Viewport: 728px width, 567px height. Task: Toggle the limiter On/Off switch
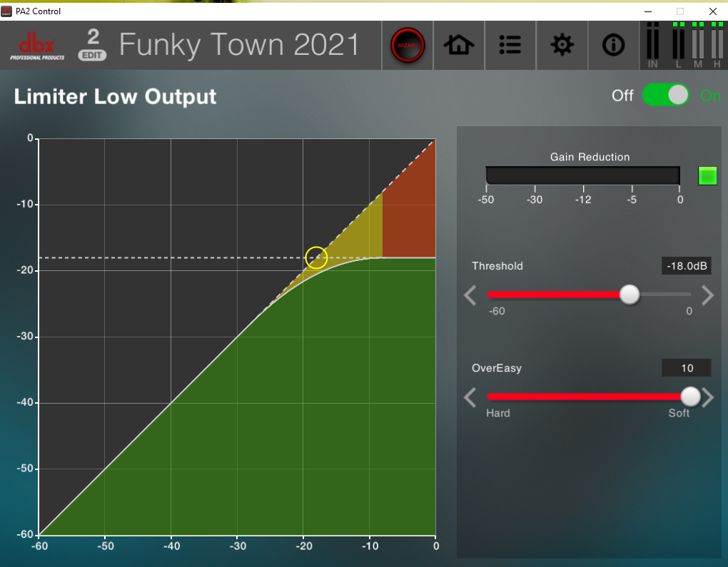(665, 95)
